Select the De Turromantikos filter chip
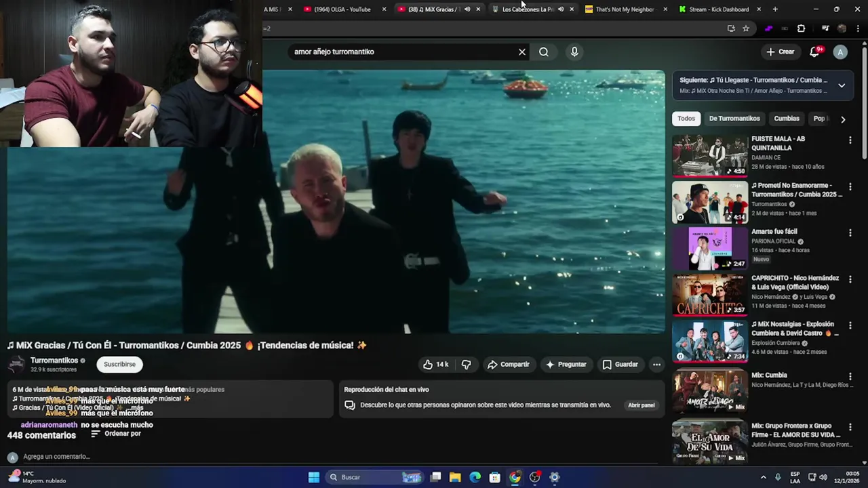The width and height of the screenshot is (868, 488). (734, 119)
